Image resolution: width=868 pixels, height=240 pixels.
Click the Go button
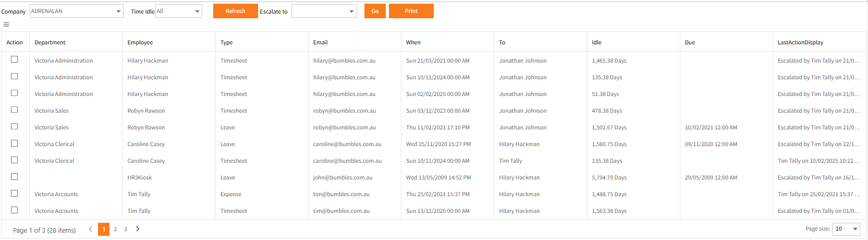click(375, 11)
